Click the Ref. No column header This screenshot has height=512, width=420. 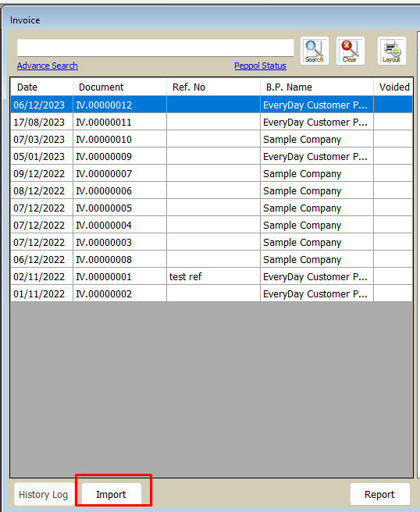pyautogui.click(x=214, y=87)
